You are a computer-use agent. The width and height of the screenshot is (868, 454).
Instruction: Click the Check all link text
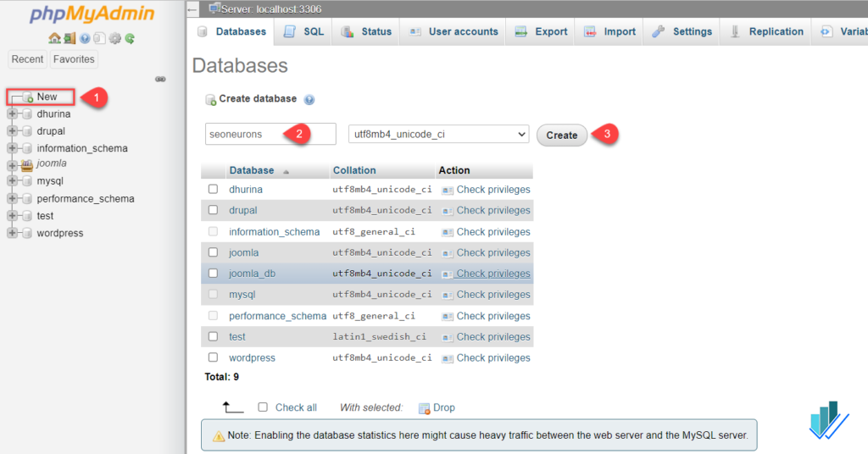tap(296, 407)
